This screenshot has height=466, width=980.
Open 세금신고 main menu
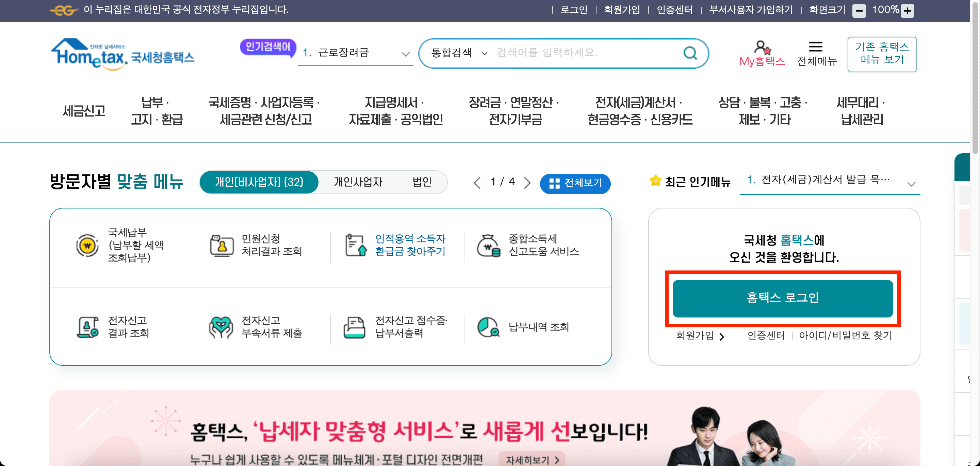coord(84,111)
